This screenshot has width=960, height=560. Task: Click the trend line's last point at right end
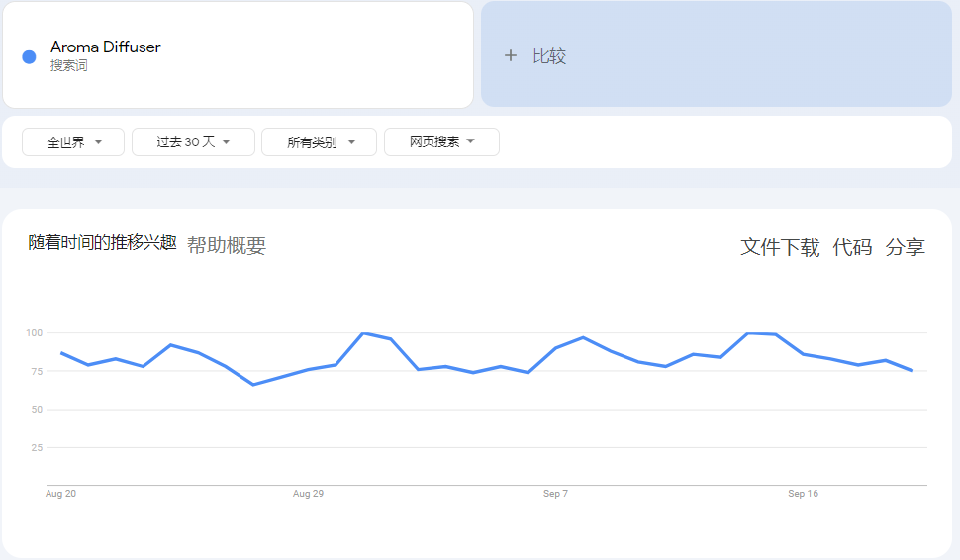[912, 371]
